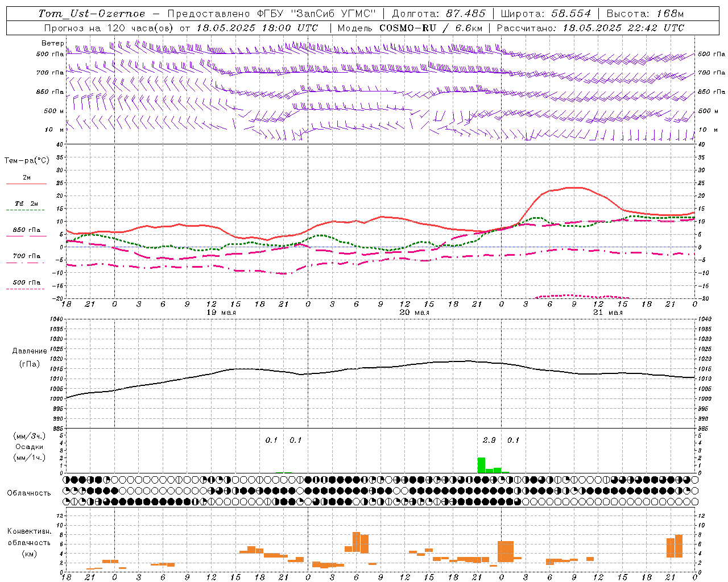This screenshot has height=582, width=728.
Task: Click the 'Td 2м' dew point legend entry
Action: [26, 203]
